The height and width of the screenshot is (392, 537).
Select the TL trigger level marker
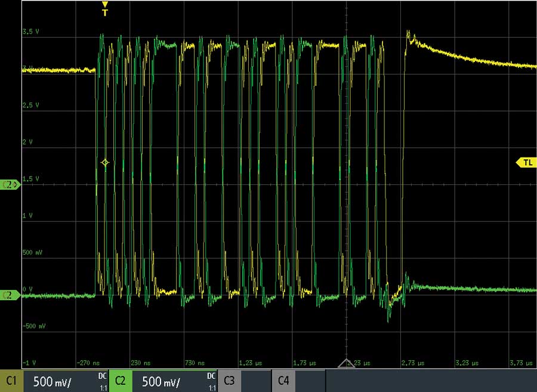[526, 162]
